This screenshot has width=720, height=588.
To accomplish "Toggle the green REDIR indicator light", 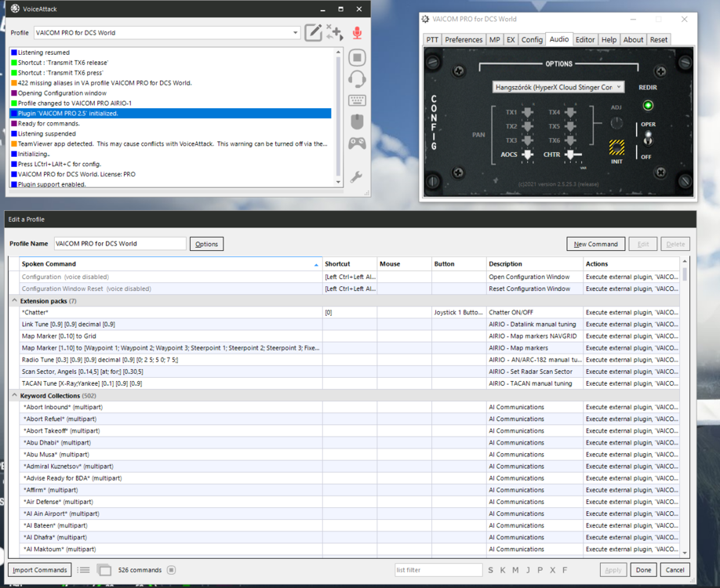I will coord(648,106).
